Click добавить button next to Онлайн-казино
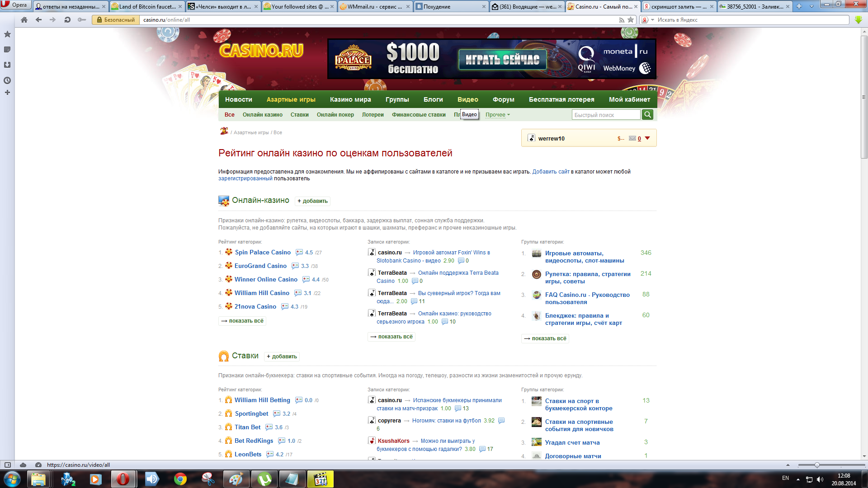The image size is (868, 488). 312,201
